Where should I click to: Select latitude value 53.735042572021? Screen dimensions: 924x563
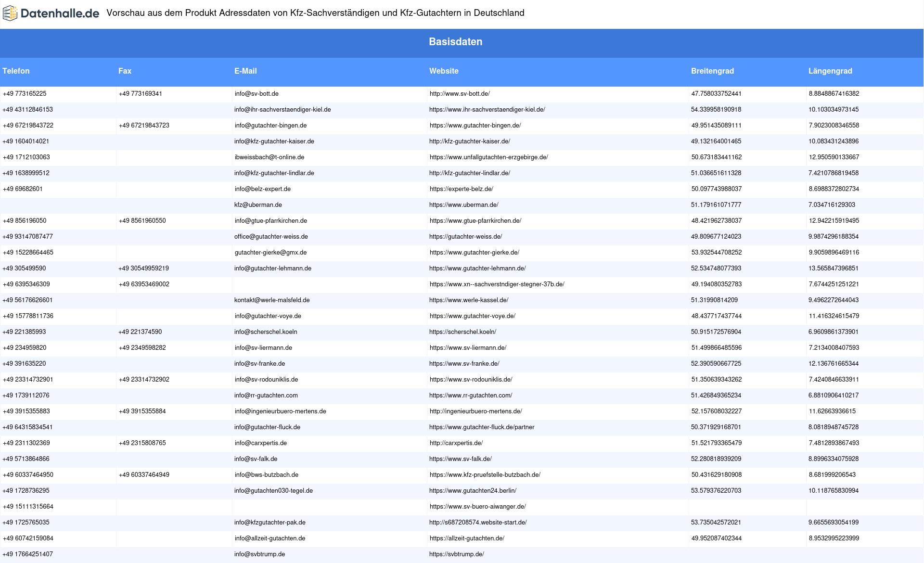click(716, 523)
